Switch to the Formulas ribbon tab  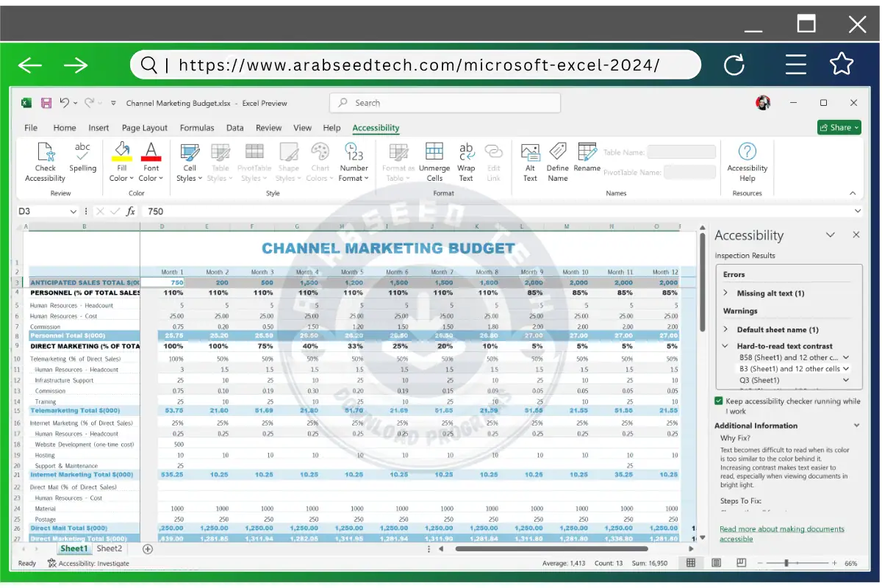point(197,127)
